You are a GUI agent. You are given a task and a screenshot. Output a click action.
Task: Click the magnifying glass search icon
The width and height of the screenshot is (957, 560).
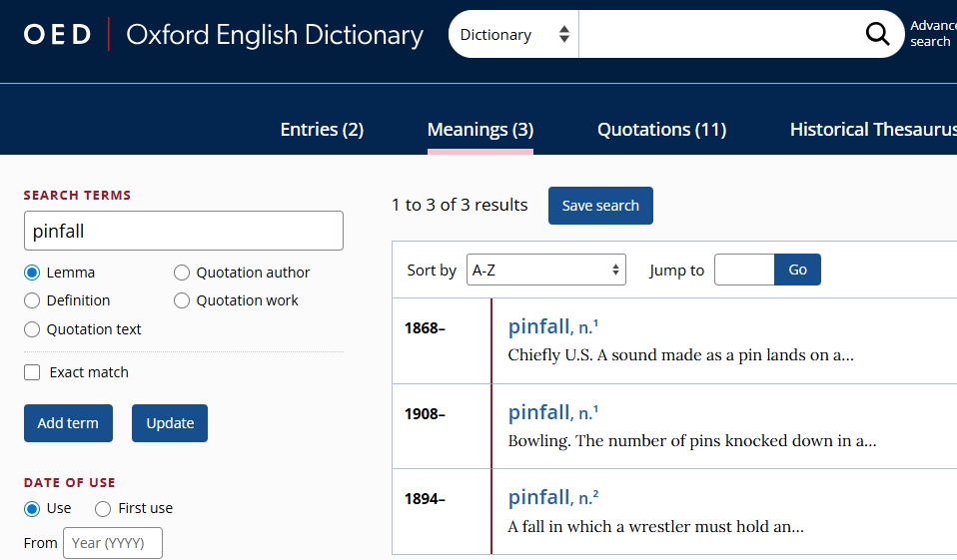877,34
